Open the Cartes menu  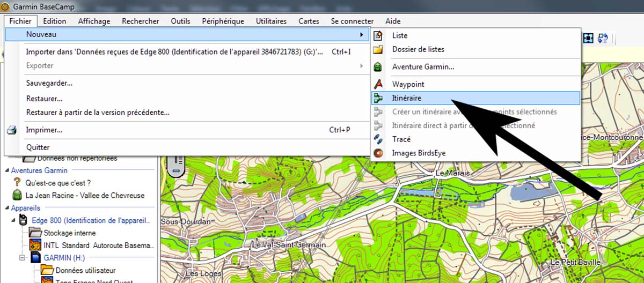pyautogui.click(x=309, y=21)
